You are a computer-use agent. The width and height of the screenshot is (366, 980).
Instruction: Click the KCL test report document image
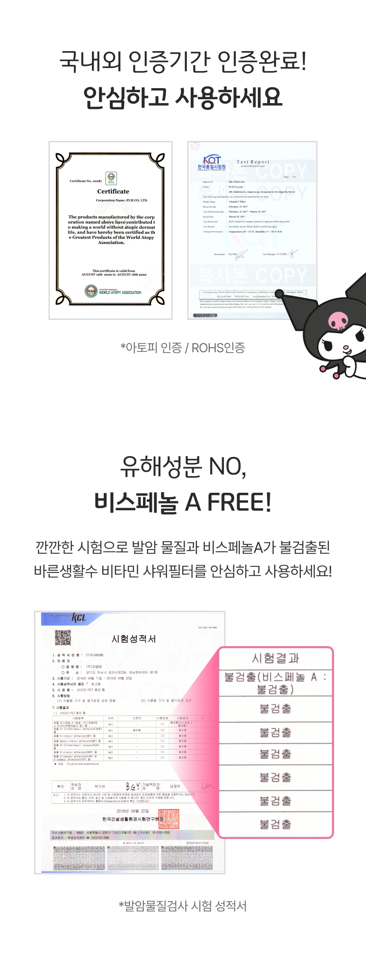[x=130, y=742]
